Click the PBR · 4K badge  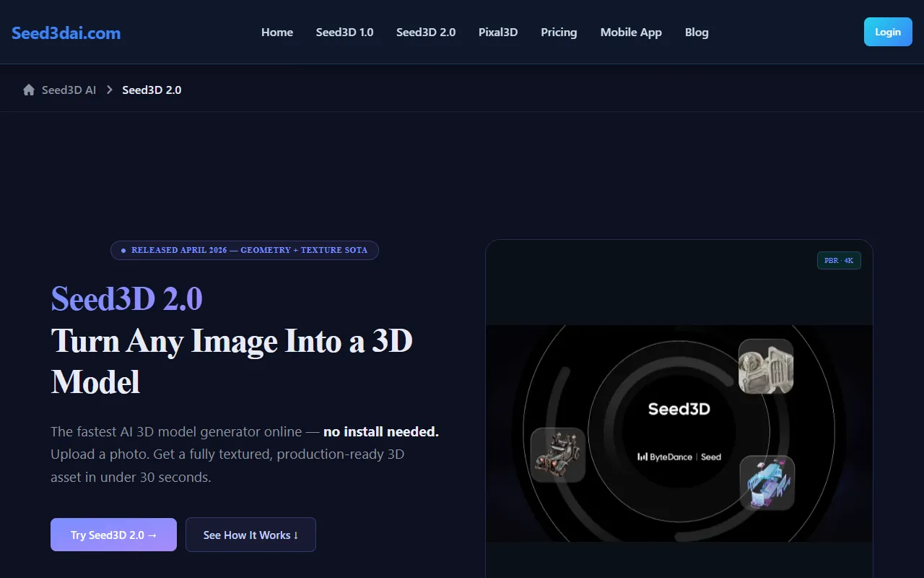[839, 260]
